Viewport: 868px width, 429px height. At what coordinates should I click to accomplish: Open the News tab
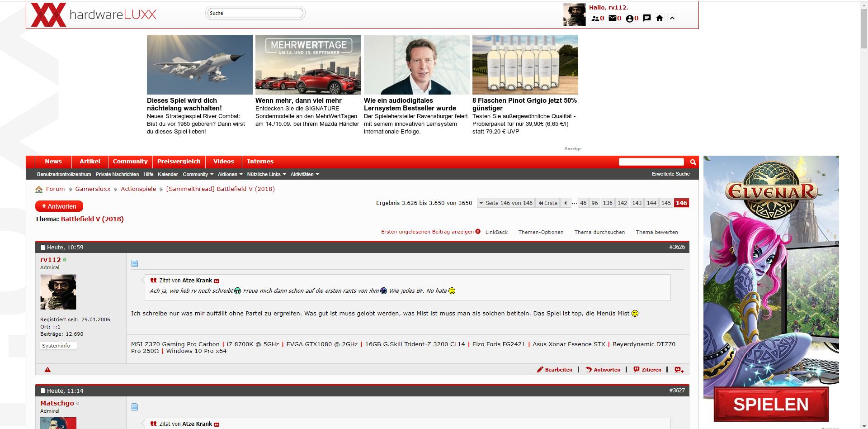[53, 162]
